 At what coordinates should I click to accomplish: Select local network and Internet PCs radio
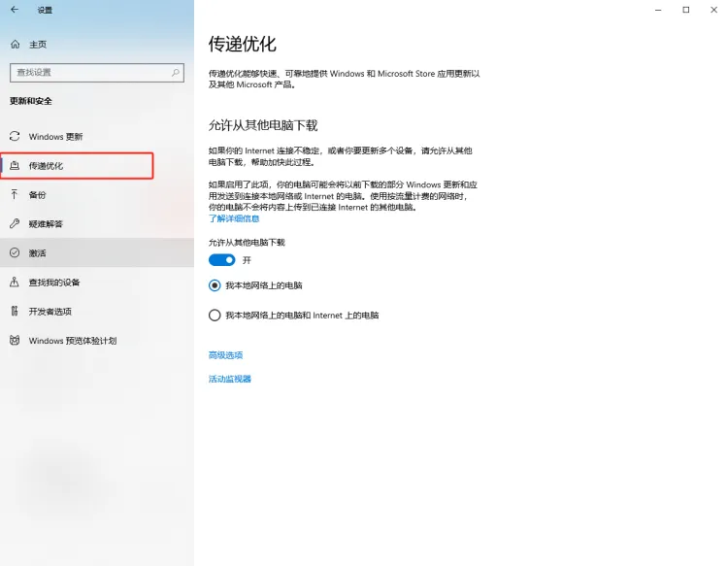[215, 316]
